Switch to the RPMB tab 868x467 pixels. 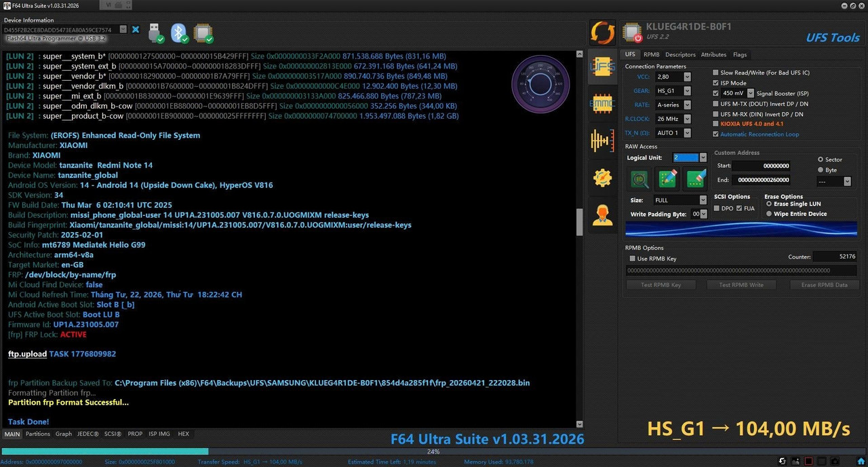pos(652,54)
